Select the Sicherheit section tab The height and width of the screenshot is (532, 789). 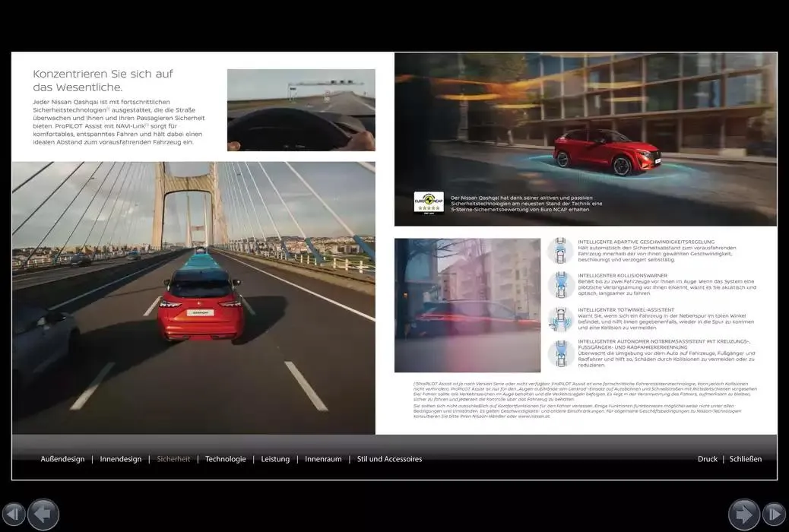tap(173, 459)
